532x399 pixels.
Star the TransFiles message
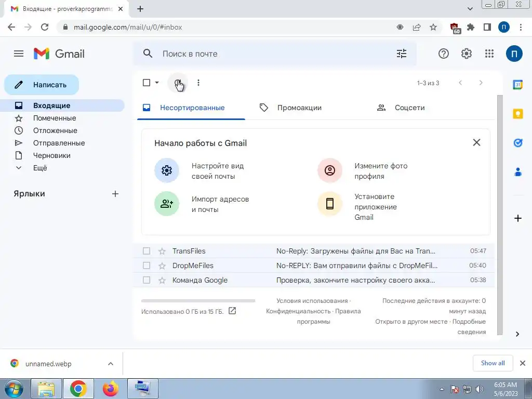[162, 251]
